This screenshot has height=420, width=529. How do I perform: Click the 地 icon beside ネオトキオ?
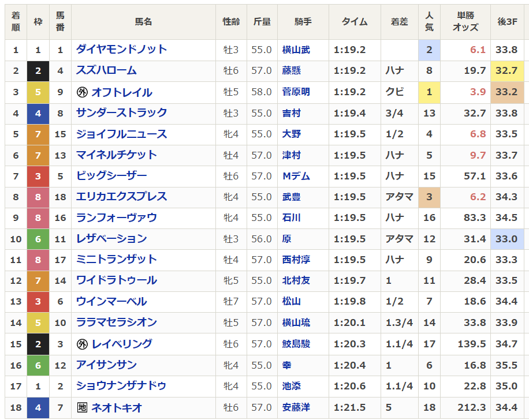point(82,407)
